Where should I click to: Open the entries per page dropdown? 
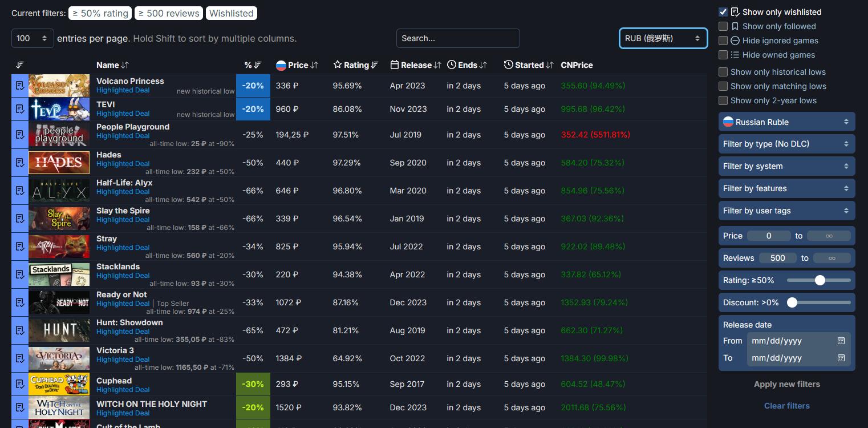coord(33,38)
